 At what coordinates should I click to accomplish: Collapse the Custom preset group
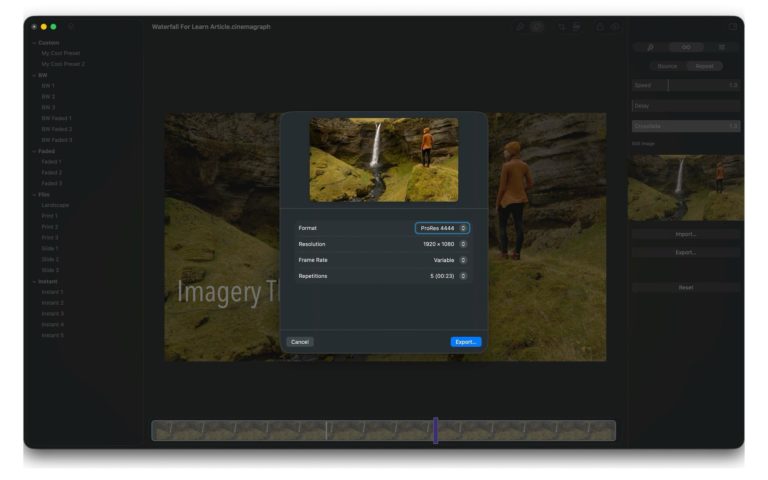click(x=34, y=43)
